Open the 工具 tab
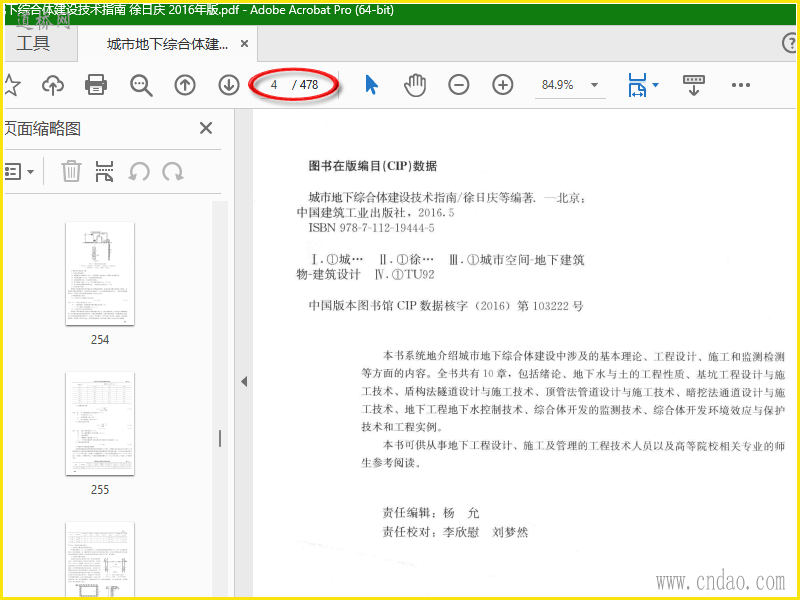The image size is (800, 600). tap(33, 43)
